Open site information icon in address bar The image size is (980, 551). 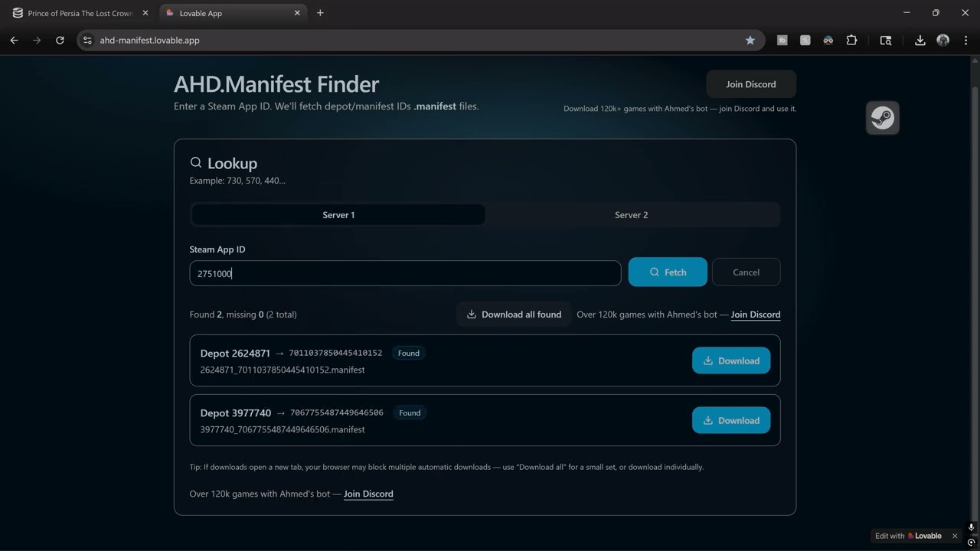coord(87,41)
